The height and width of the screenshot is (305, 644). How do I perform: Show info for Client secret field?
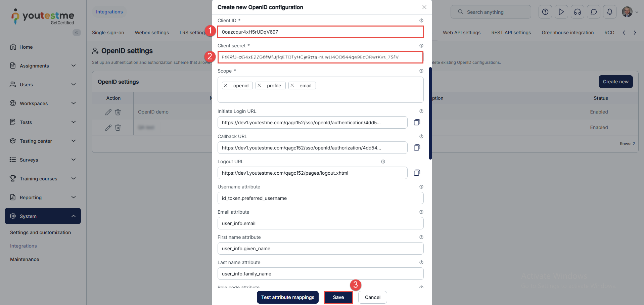(421, 46)
